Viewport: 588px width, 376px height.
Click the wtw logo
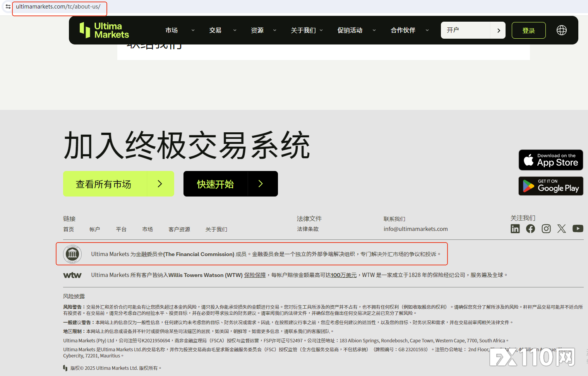[72, 275]
